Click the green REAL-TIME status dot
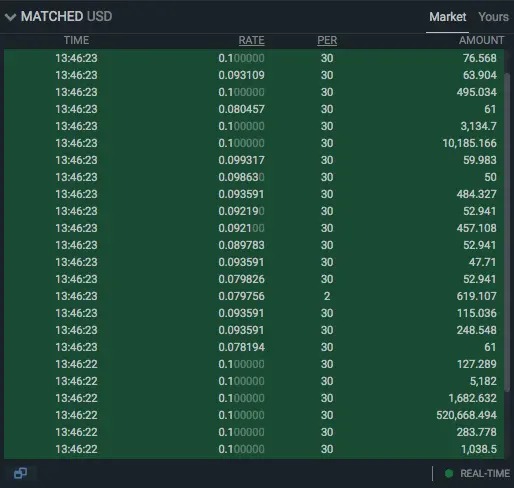 click(x=449, y=473)
